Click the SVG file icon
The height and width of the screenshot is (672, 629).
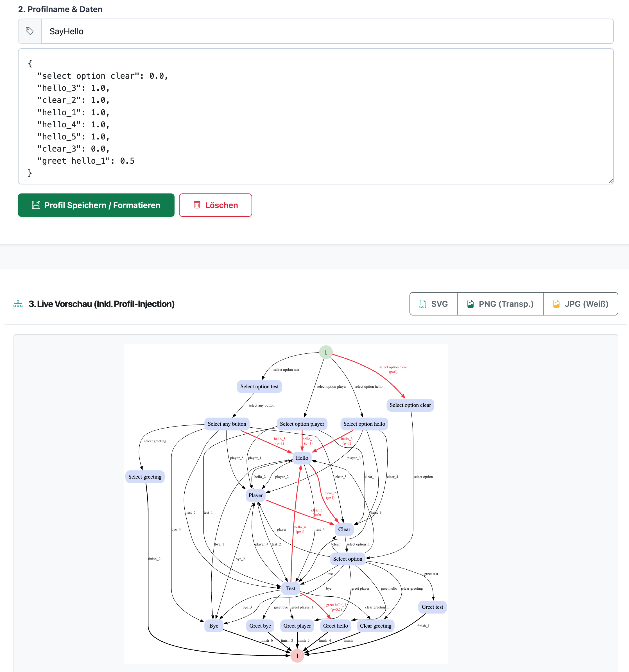[422, 304]
